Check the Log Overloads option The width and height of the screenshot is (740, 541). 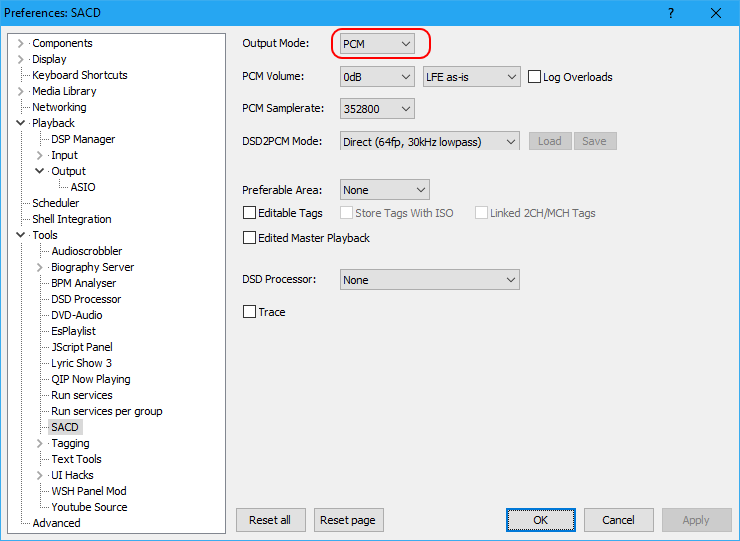tap(535, 77)
